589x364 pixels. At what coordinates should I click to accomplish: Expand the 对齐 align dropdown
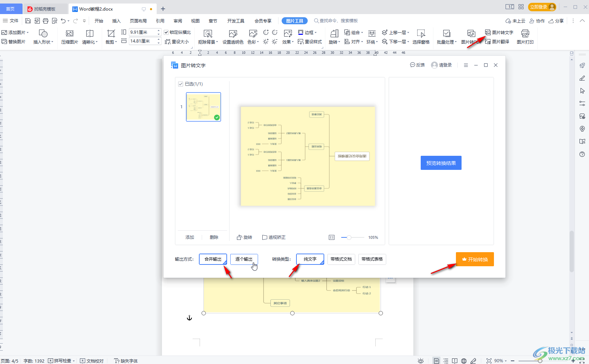362,42
